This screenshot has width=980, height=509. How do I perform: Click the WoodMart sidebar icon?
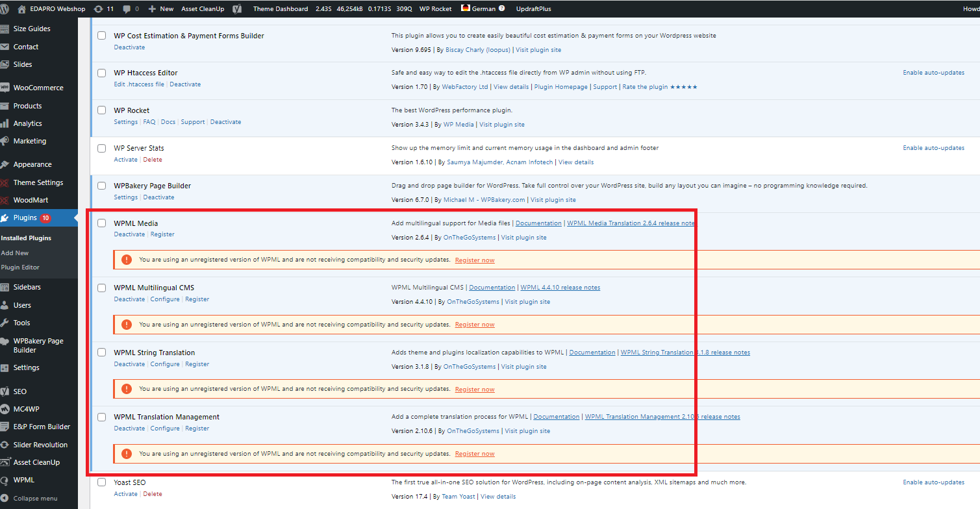5,200
